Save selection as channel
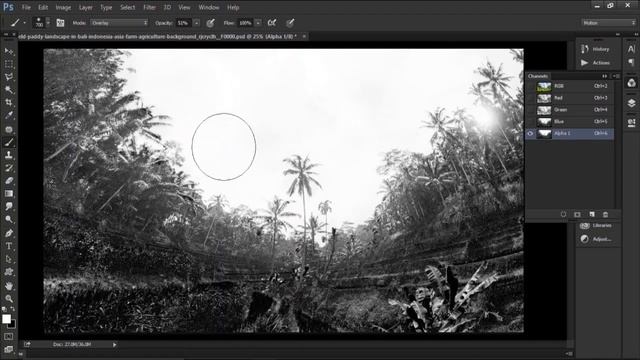 pos(577,214)
